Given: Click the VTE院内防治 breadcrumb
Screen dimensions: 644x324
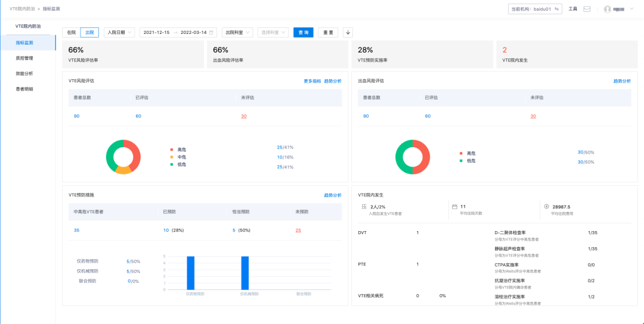Looking at the screenshot, I should [22, 8].
